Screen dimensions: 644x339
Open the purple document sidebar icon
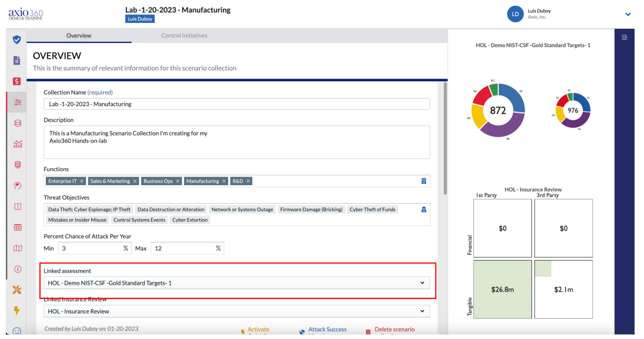point(17,60)
